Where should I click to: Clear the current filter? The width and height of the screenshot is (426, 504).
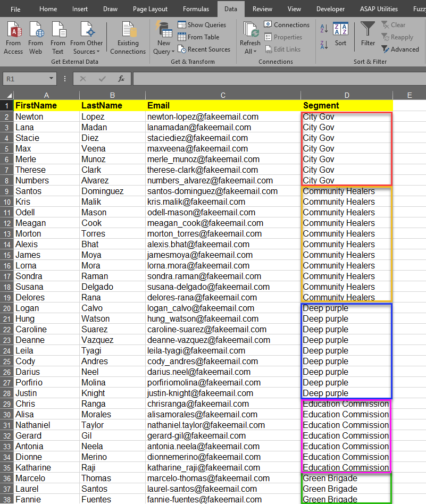pos(393,25)
